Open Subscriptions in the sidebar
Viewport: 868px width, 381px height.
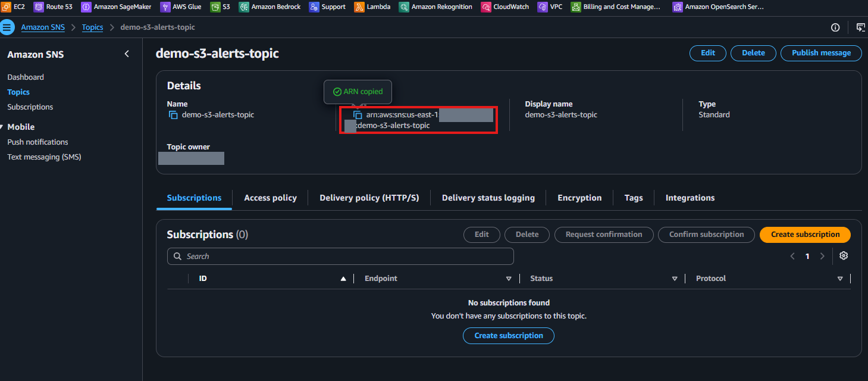pos(30,107)
